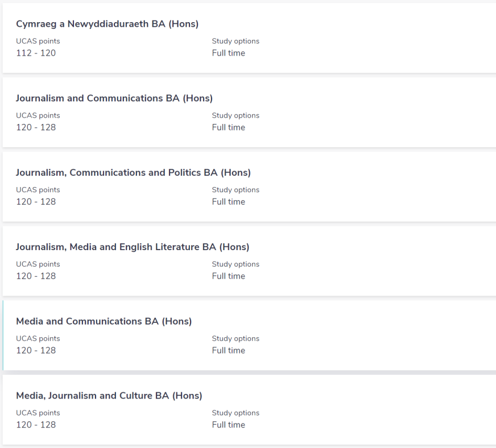Open Media and Communications BA (Hons) course
496x448 pixels.
click(x=104, y=321)
